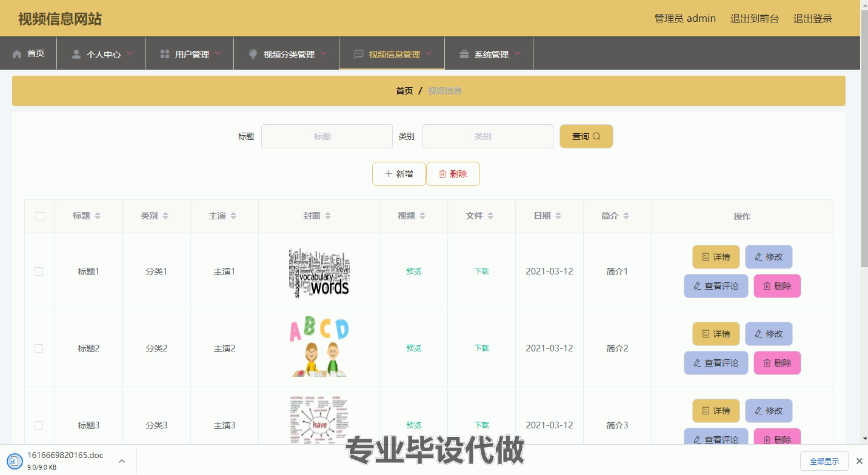Check the row checkbox for 标题3
Image resolution: width=868 pixels, height=475 pixels.
coord(39,425)
